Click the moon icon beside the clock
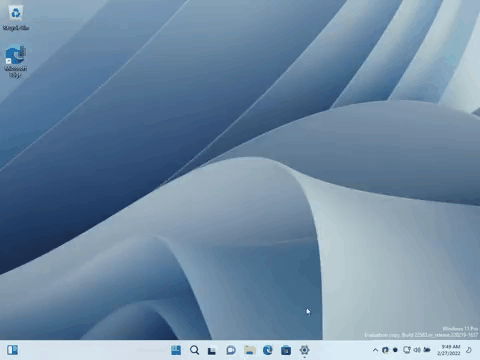Screen dimensions: 480x360 tap(469, 350)
